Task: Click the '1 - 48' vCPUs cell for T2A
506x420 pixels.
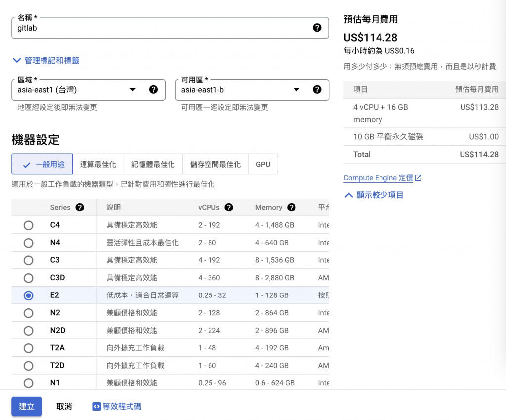Action: pyautogui.click(x=207, y=348)
